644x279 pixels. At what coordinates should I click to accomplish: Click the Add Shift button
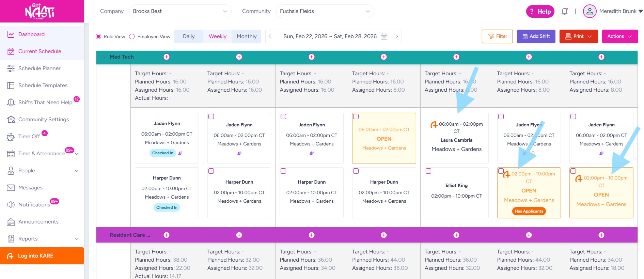pos(536,36)
